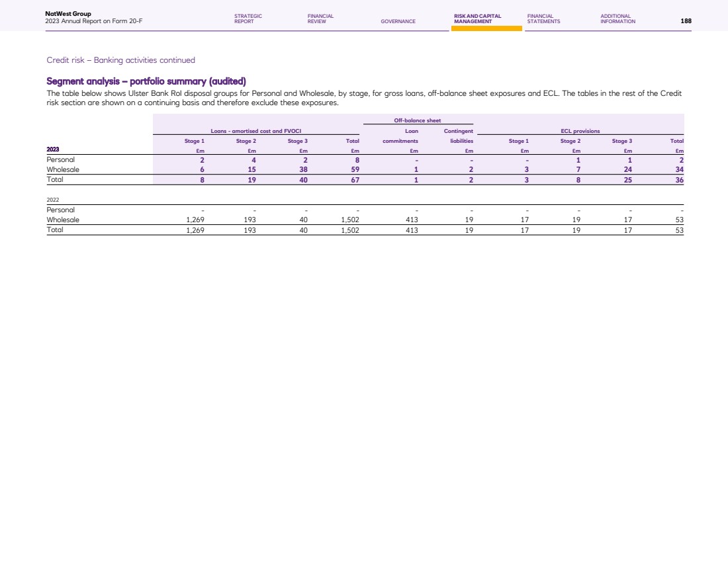Click the page number 188
The height and width of the screenshot is (572, 728).
pyautogui.click(x=686, y=21)
